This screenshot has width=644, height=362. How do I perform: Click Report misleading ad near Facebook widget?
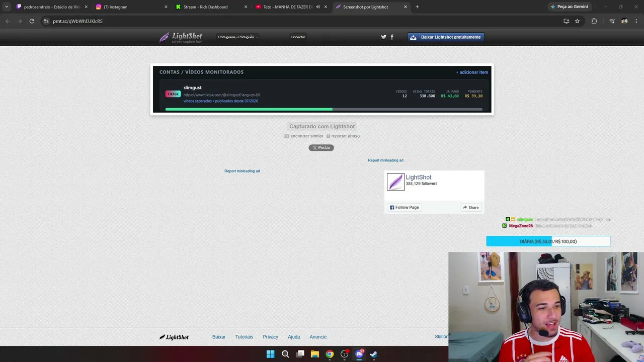click(385, 160)
